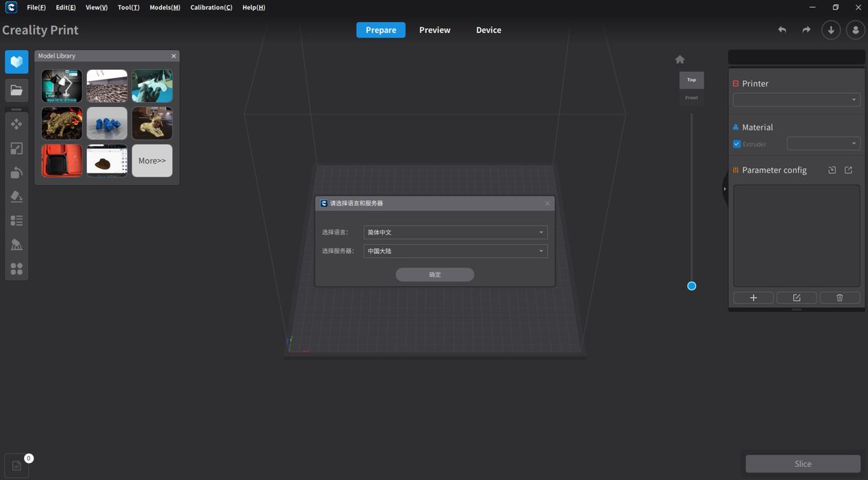Select the Scale tool in left toolbar
The width and height of the screenshot is (868, 480).
(16, 148)
